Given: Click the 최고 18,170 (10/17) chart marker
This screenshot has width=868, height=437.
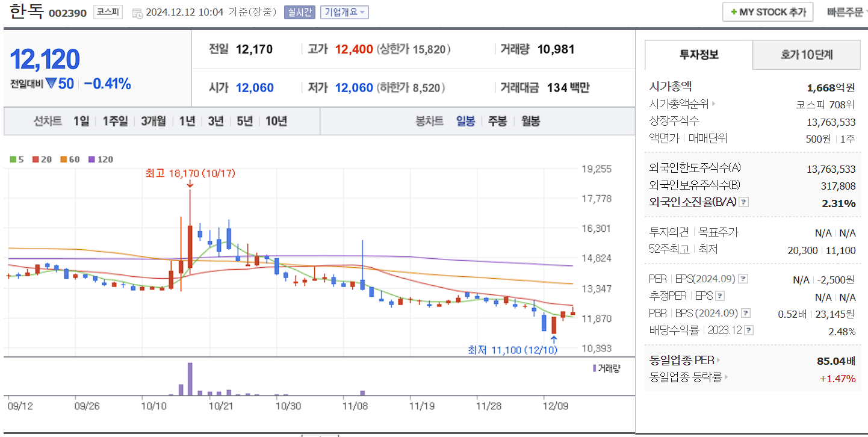Looking at the screenshot, I should coord(190,173).
